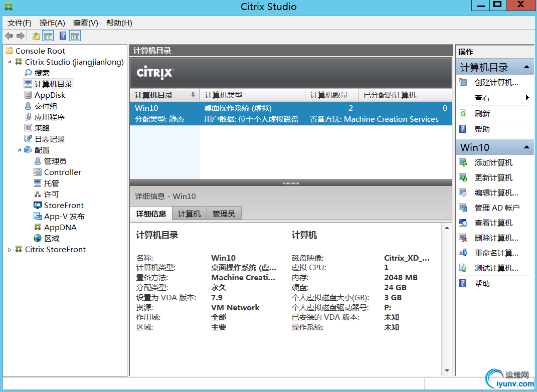Image resolution: width=537 pixels, height=392 pixels.
Task: Click the 许可 licensing icon in tree
Action: pyautogui.click(x=38, y=194)
